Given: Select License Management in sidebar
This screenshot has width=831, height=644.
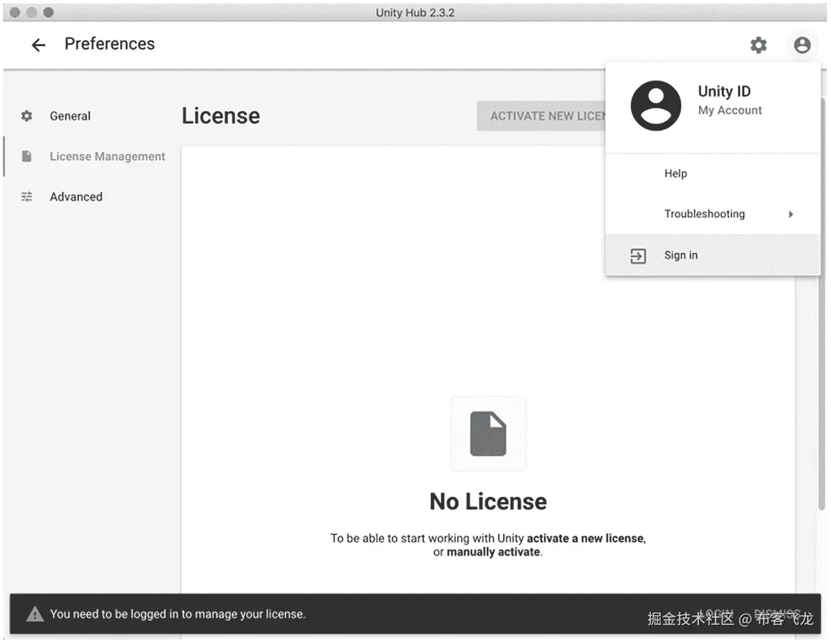Looking at the screenshot, I should coord(107,156).
